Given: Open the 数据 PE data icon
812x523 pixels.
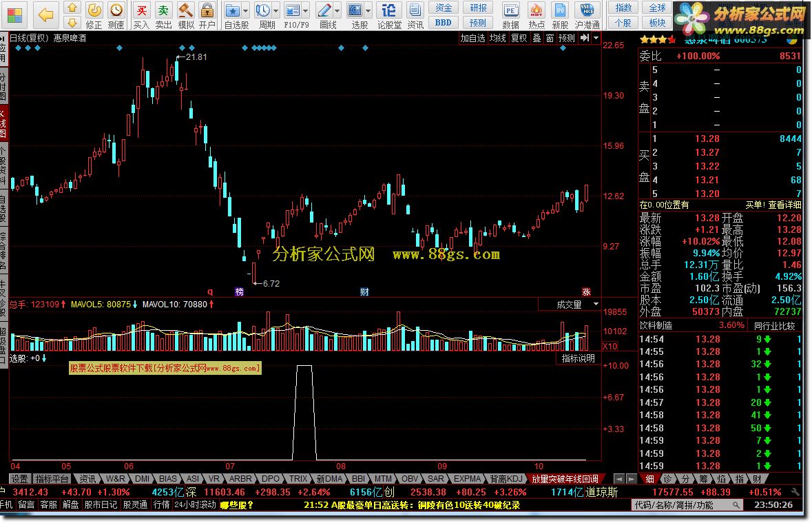Looking at the screenshot, I should tap(510, 15).
